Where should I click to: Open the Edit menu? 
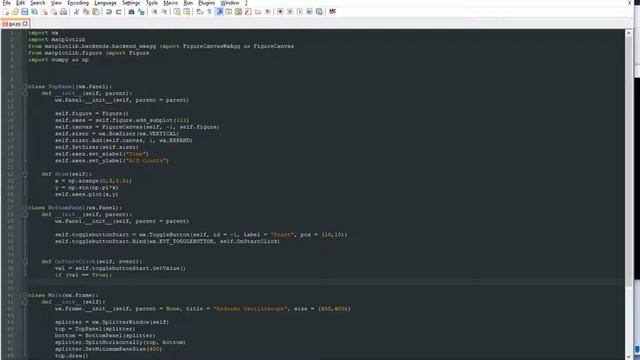pyautogui.click(x=20, y=3)
